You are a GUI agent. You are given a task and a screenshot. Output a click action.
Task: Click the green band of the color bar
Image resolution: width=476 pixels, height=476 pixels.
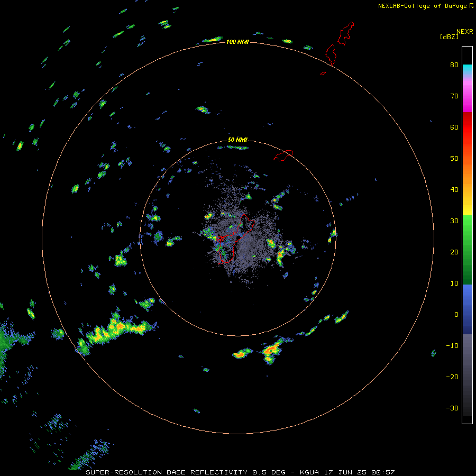pos(467,250)
